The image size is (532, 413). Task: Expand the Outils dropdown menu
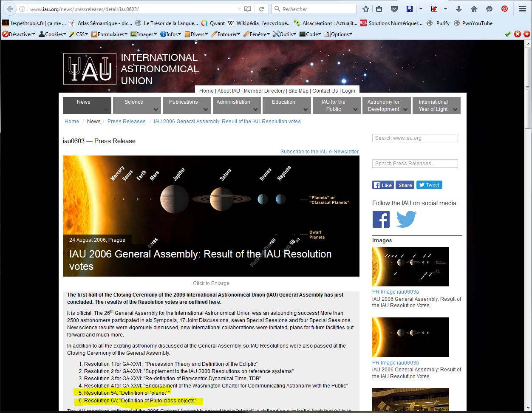click(x=285, y=34)
